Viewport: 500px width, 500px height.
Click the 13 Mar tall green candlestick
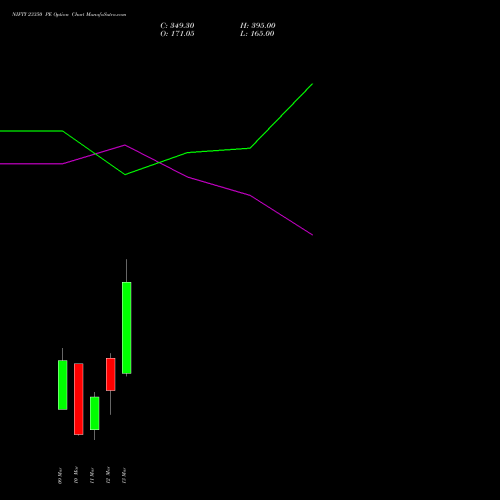tap(126, 328)
